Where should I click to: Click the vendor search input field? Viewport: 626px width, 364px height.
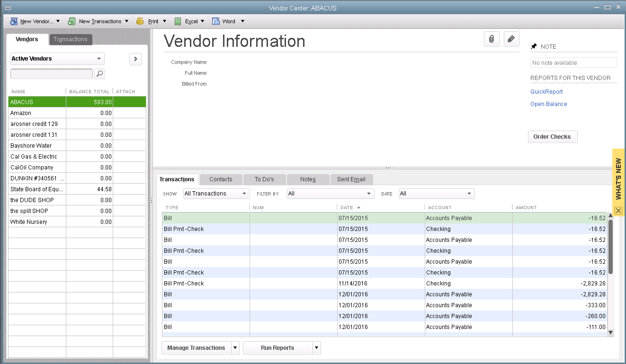click(x=52, y=74)
